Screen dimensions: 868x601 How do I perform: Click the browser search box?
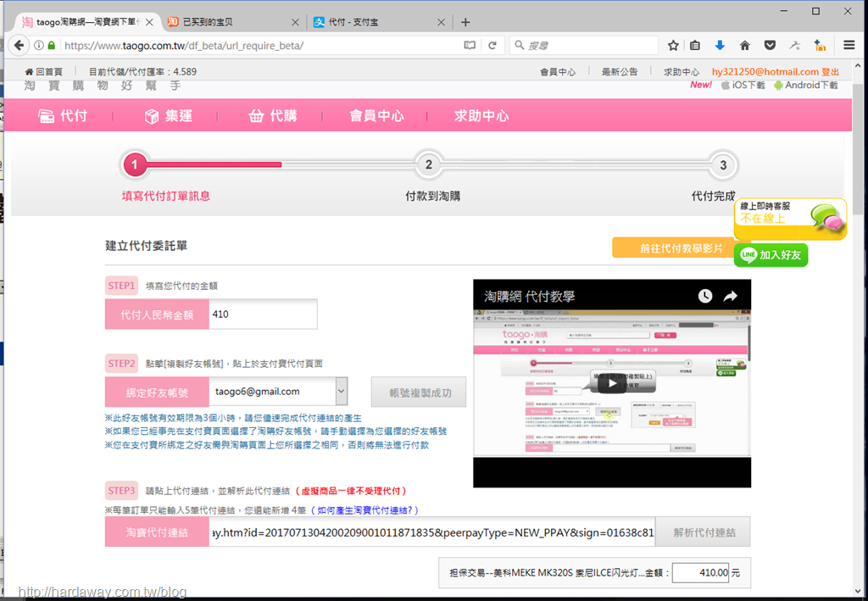pos(584,46)
